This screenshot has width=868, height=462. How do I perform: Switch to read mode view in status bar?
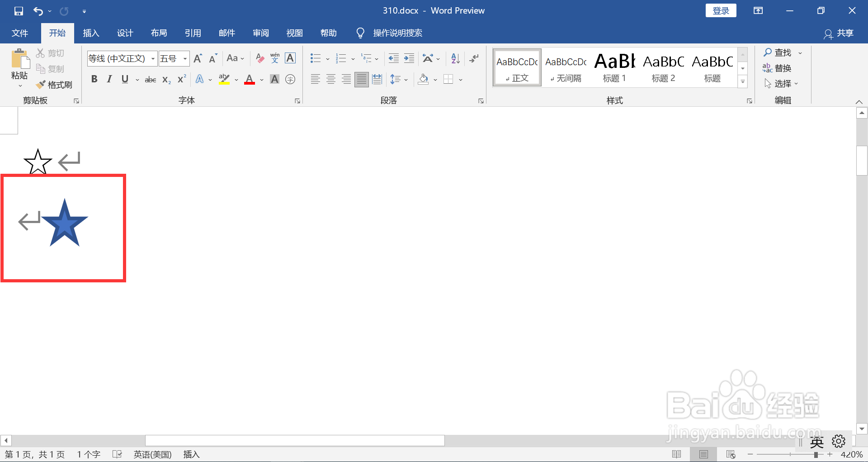coord(677,454)
